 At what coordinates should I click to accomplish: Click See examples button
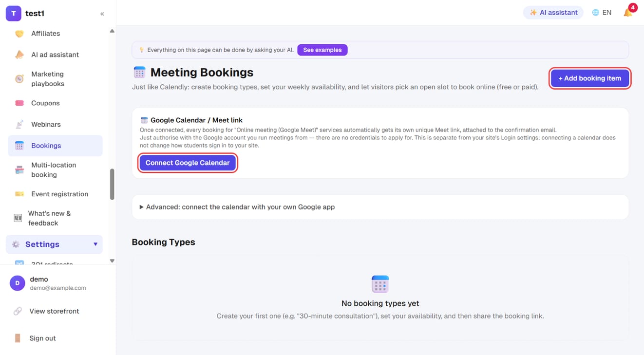[322, 50]
